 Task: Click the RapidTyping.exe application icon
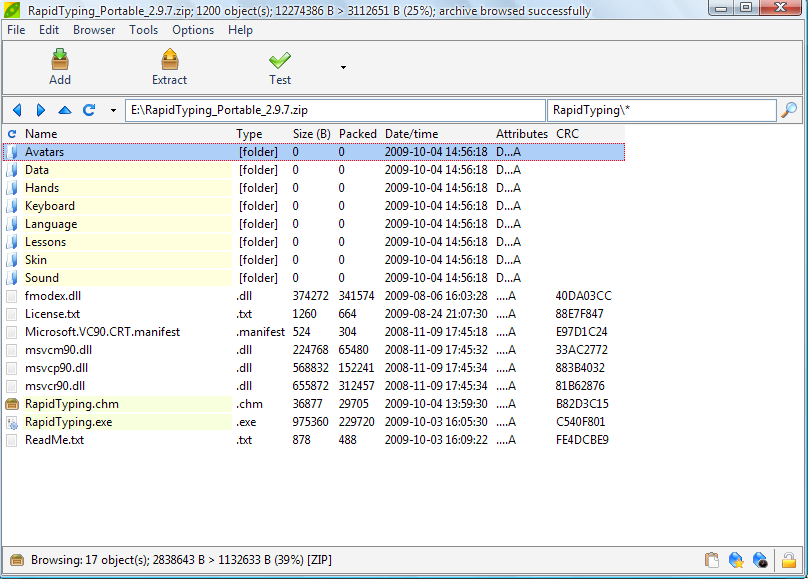point(12,422)
